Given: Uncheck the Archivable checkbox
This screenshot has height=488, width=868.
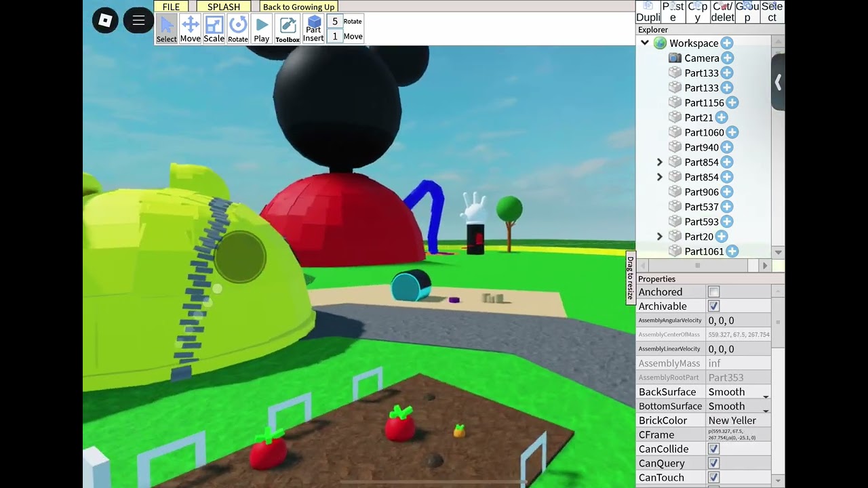Looking at the screenshot, I should 713,306.
